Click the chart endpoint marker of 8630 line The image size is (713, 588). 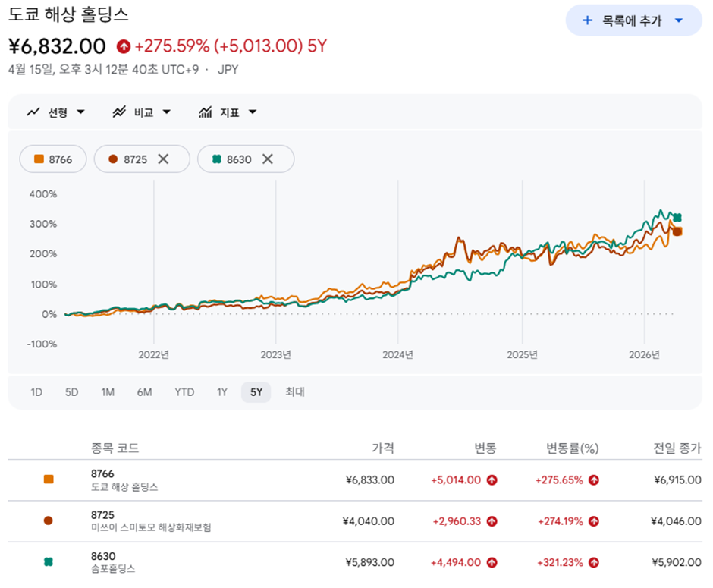coord(677,218)
